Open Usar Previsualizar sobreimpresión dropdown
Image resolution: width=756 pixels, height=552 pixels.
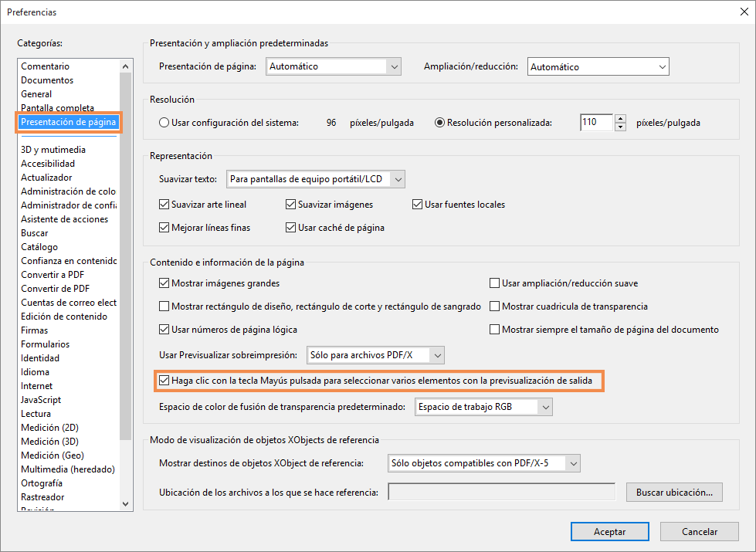(375, 355)
